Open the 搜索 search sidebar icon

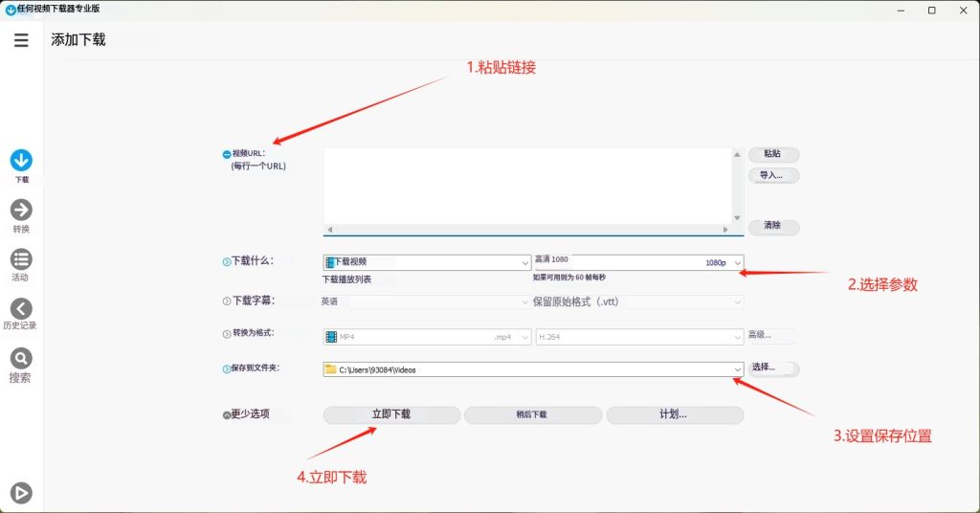point(21,358)
